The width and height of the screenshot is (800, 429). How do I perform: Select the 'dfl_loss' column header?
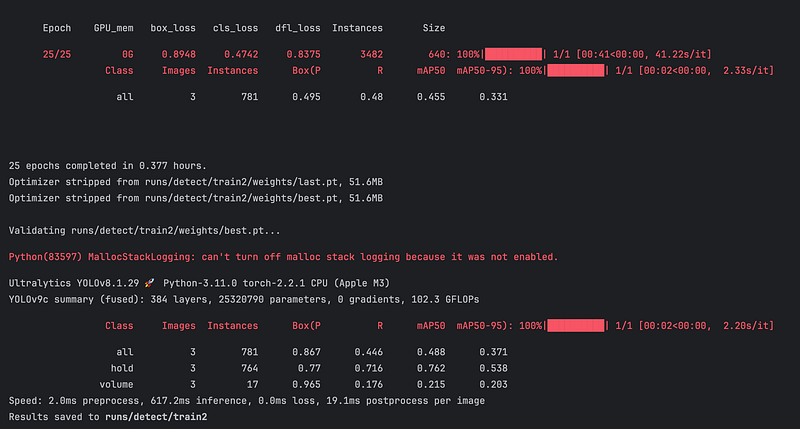[x=298, y=28]
